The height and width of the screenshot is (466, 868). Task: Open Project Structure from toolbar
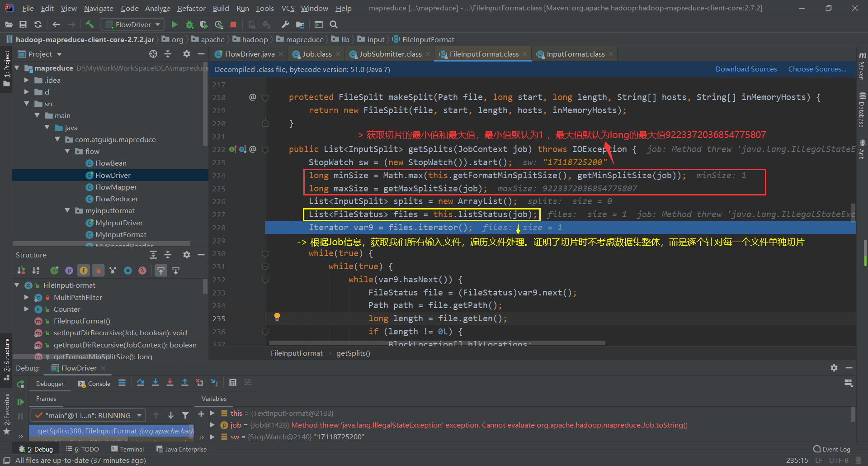(300, 24)
